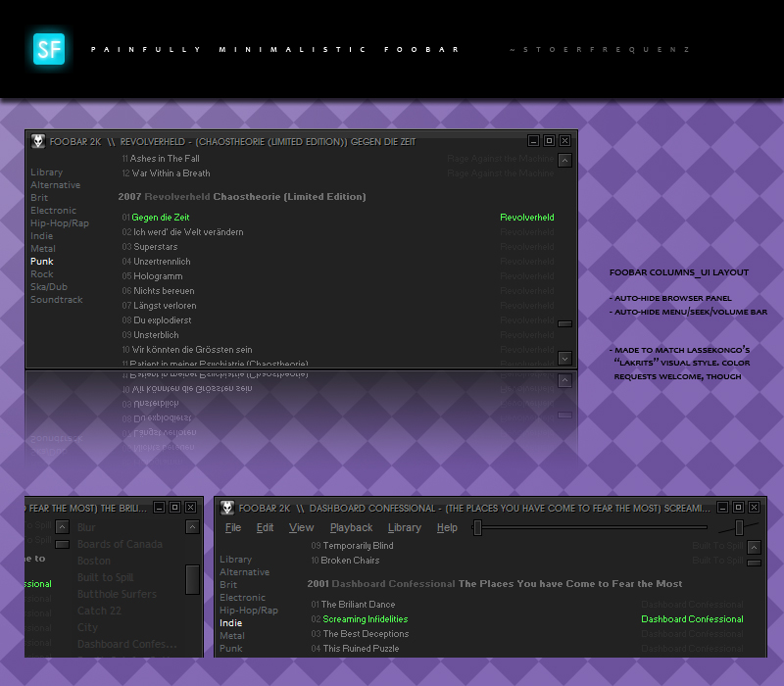Select Hip-Hop/Rap in Dashboard Confessional window

pos(249,610)
